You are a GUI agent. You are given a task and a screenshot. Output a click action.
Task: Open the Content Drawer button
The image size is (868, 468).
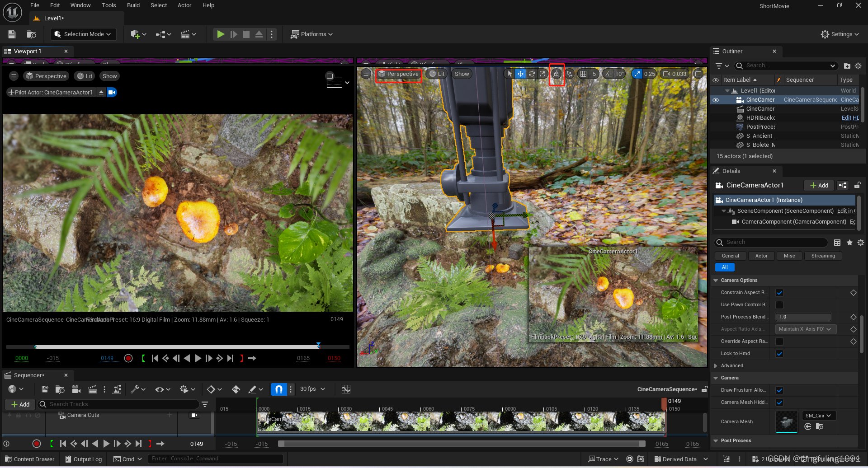(x=30, y=459)
